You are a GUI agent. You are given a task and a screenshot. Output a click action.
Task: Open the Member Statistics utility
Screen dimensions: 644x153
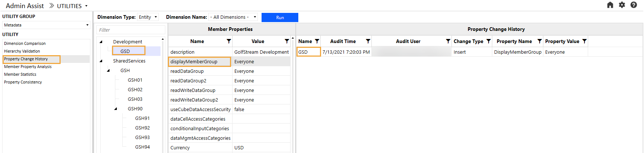coord(20,74)
